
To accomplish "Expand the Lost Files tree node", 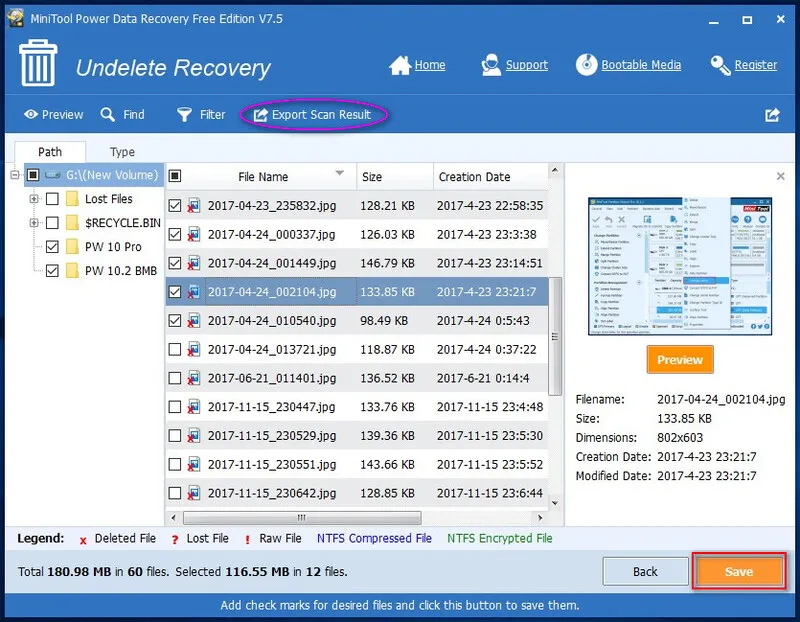I will (34, 198).
